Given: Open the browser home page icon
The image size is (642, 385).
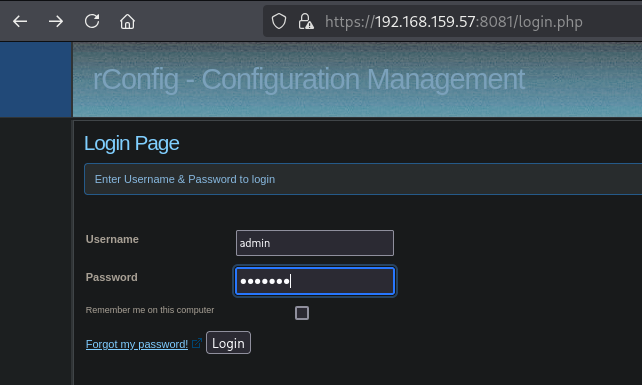Looking at the screenshot, I should pos(127,21).
